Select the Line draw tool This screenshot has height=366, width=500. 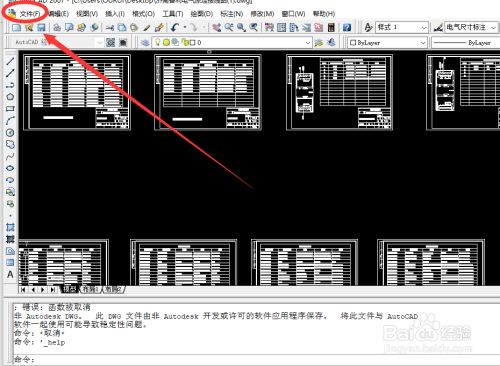(10, 61)
